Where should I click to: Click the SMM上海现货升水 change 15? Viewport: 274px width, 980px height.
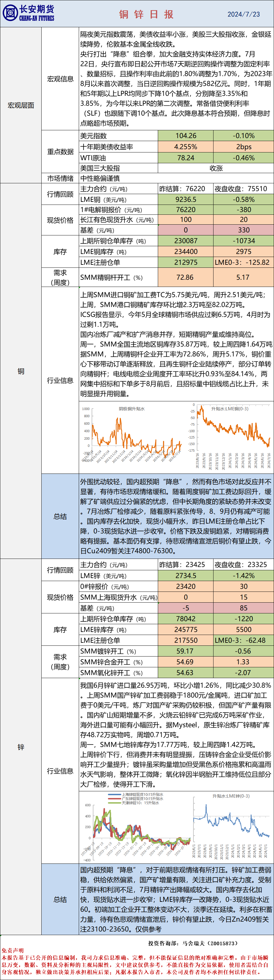(243, 597)
